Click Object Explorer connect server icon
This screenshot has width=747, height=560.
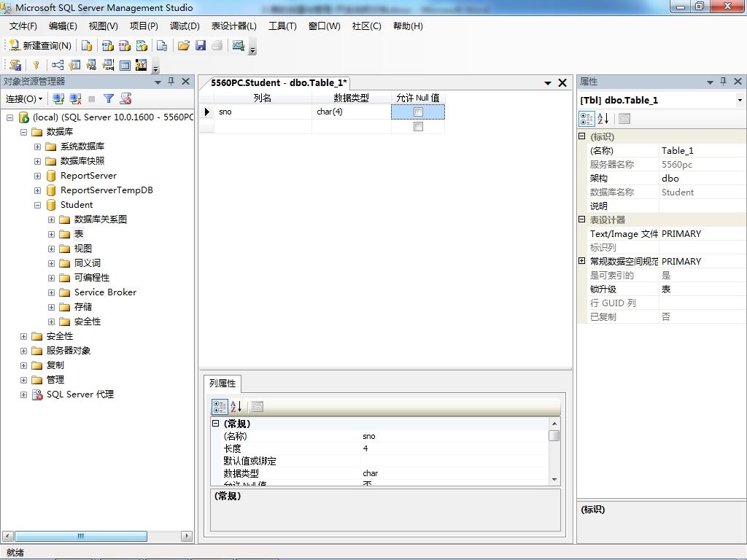coord(58,99)
